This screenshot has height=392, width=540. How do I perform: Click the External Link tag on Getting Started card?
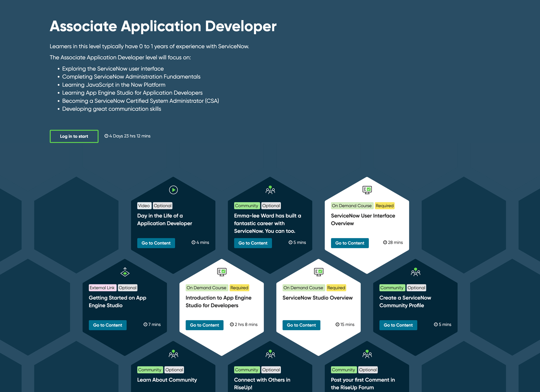click(x=103, y=288)
